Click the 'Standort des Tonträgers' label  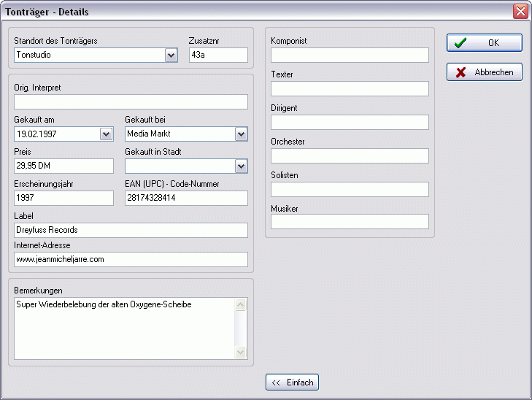(x=55, y=41)
